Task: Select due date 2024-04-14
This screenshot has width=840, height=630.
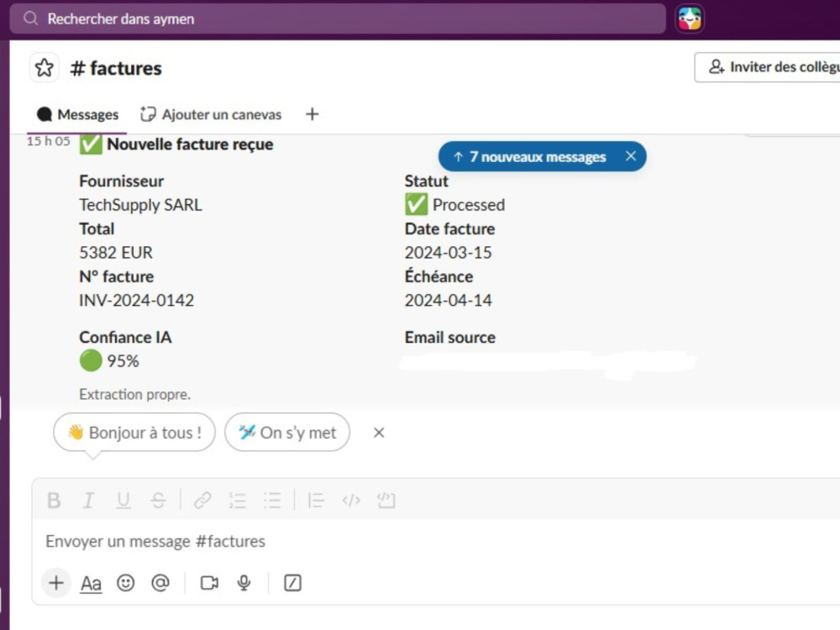Action: [449, 300]
